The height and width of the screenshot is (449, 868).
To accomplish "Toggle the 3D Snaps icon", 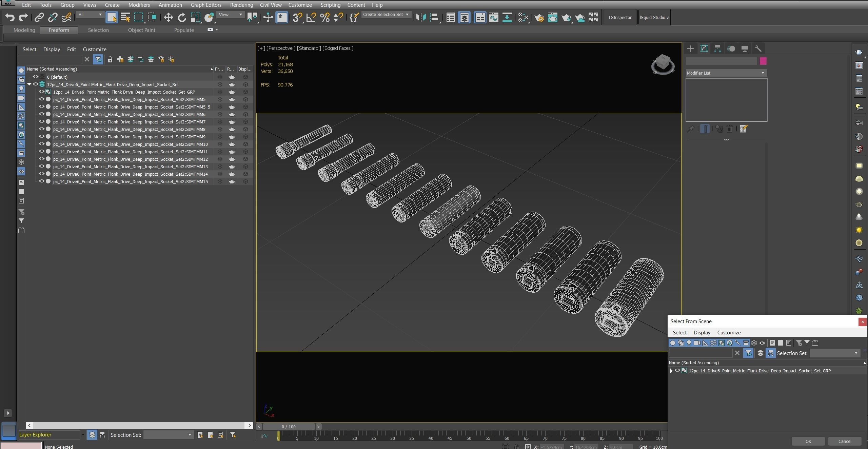I will (x=297, y=17).
